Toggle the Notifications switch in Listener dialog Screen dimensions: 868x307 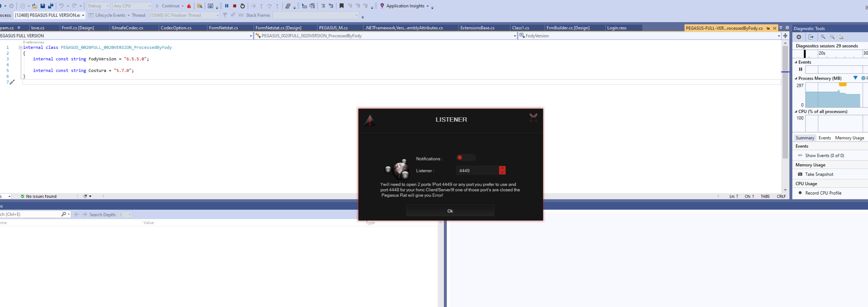pos(466,158)
